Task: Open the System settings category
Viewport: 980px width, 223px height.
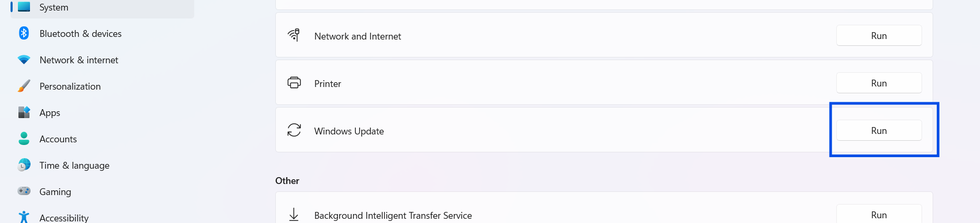Action: pos(54,7)
